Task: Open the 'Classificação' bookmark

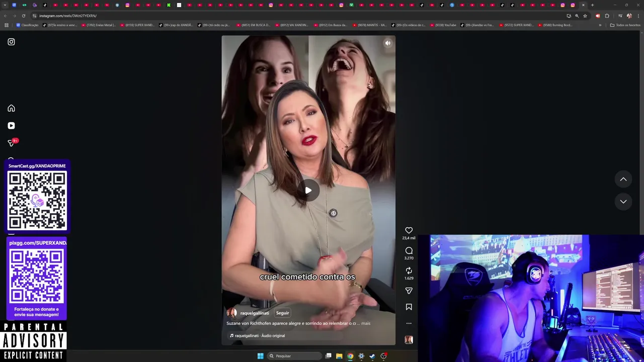Action: pyautogui.click(x=27, y=25)
